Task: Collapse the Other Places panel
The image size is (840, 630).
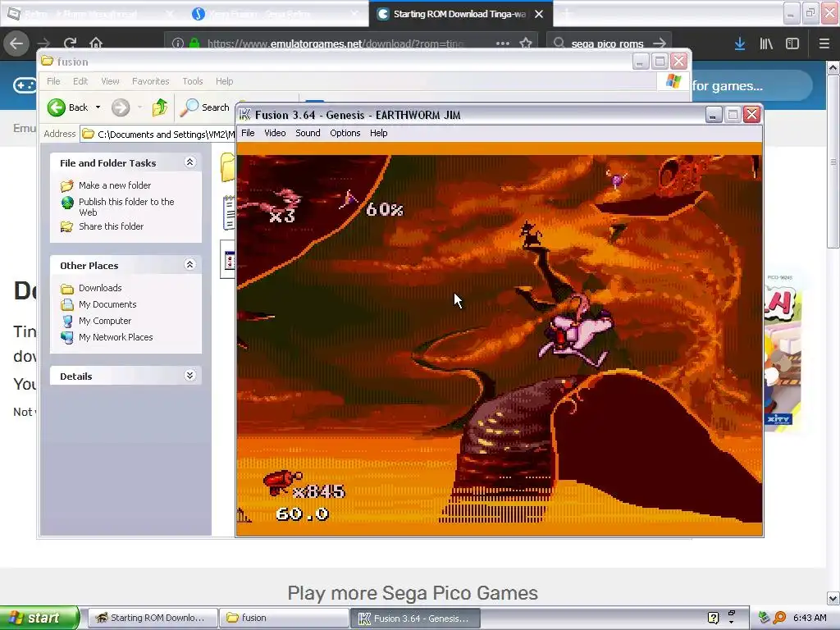Action: [189, 264]
